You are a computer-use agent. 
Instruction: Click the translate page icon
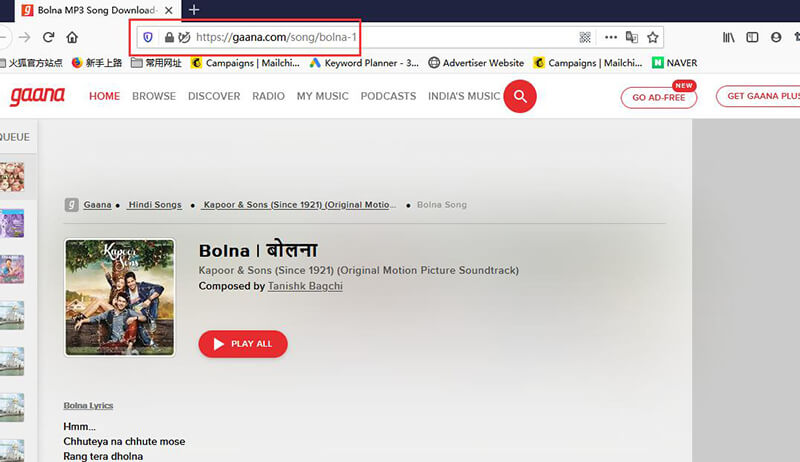632,37
